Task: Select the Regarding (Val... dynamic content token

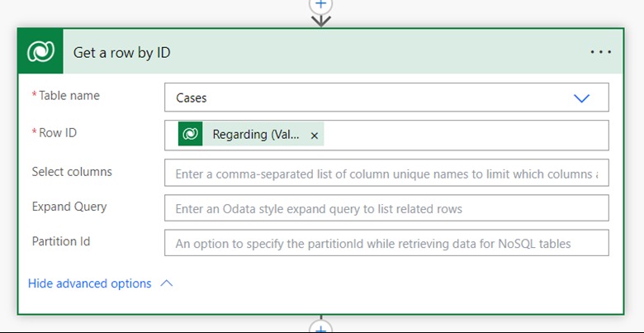Action: point(251,134)
